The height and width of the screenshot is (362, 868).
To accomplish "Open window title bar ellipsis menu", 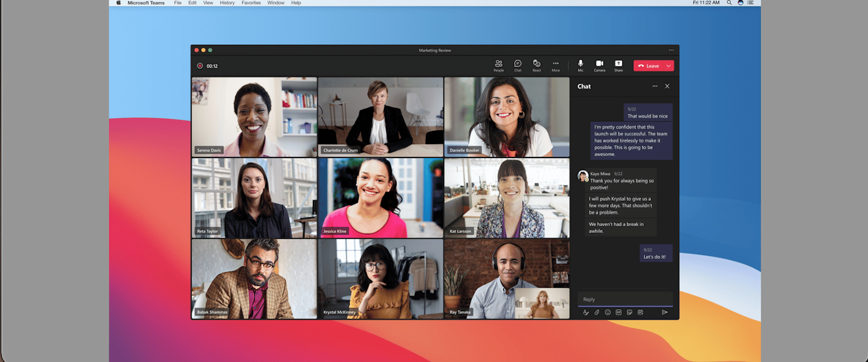I will click(671, 50).
